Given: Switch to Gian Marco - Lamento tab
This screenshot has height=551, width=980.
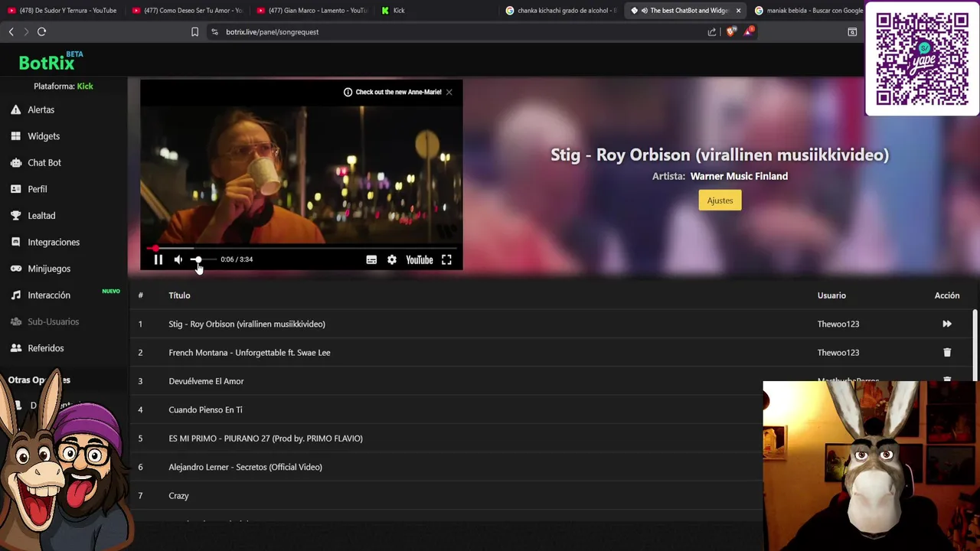Looking at the screenshot, I should [312, 11].
